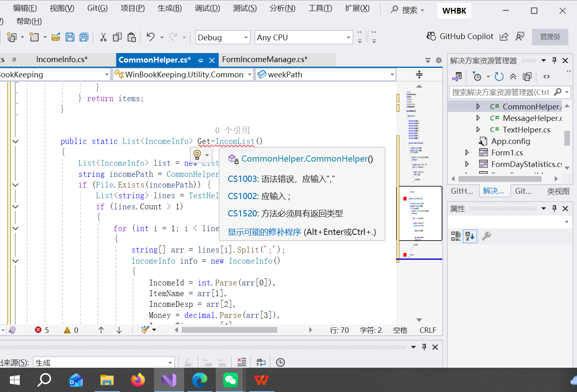Image resolution: width=577 pixels, height=392 pixels.
Task: Click the Paste clipboard icon
Action: click(132, 37)
